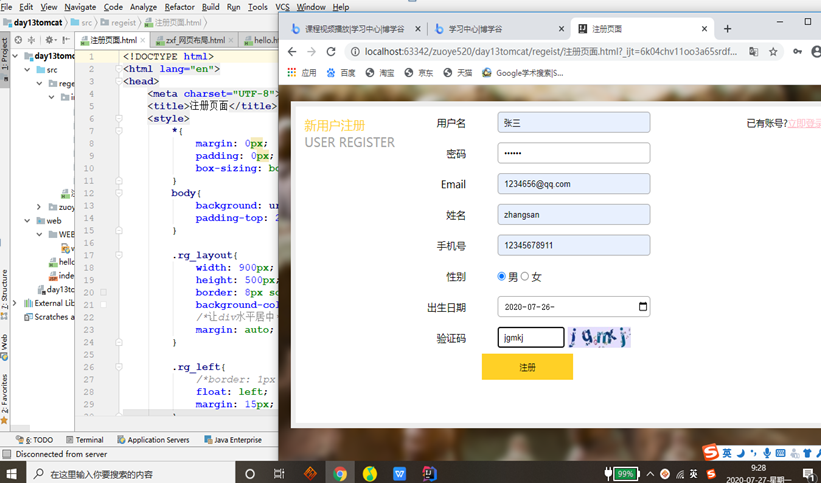Open the date picker calendar icon

click(x=642, y=307)
